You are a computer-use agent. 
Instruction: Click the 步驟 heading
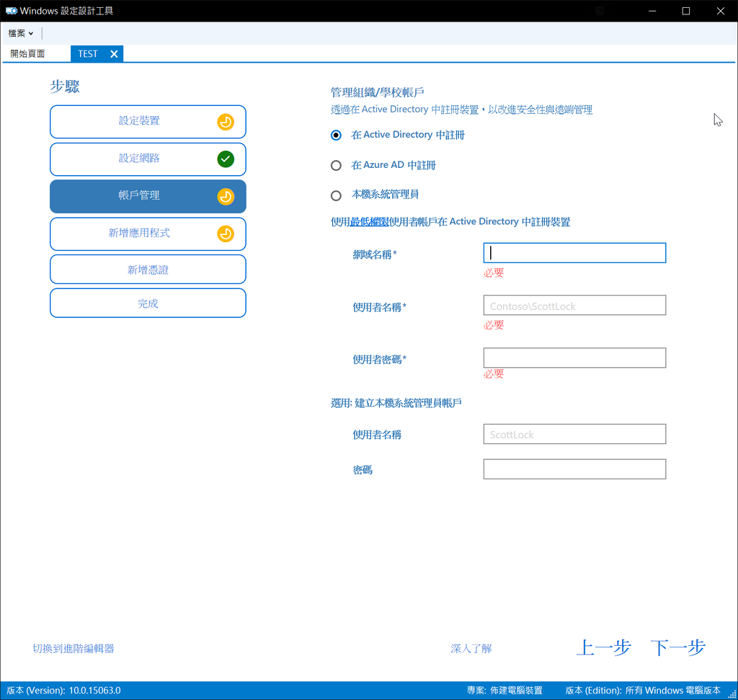65,87
